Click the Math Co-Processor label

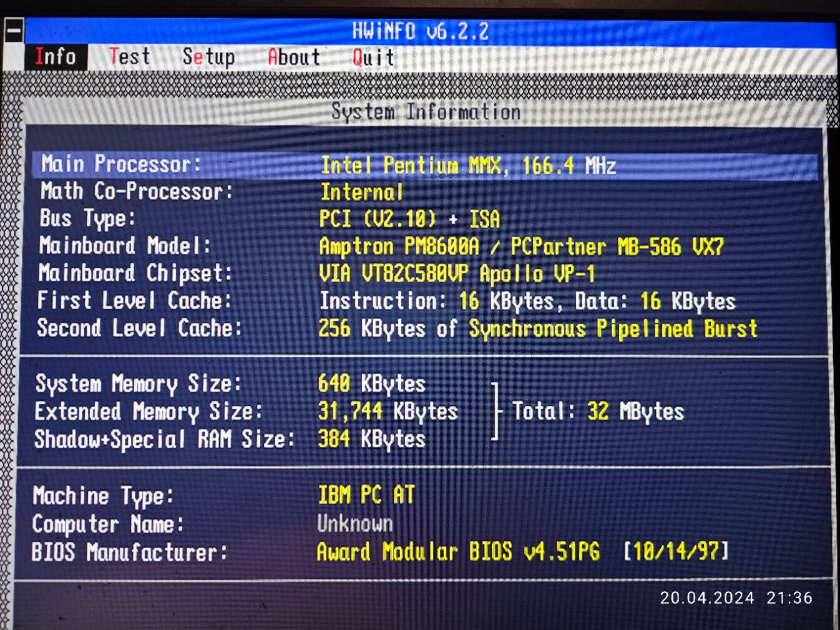coord(136,191)
